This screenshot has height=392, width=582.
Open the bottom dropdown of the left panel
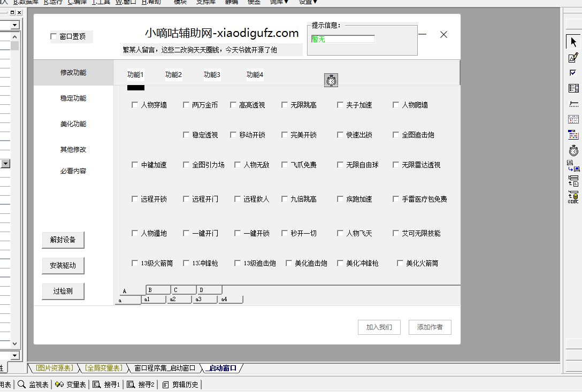tap(15, 356)
